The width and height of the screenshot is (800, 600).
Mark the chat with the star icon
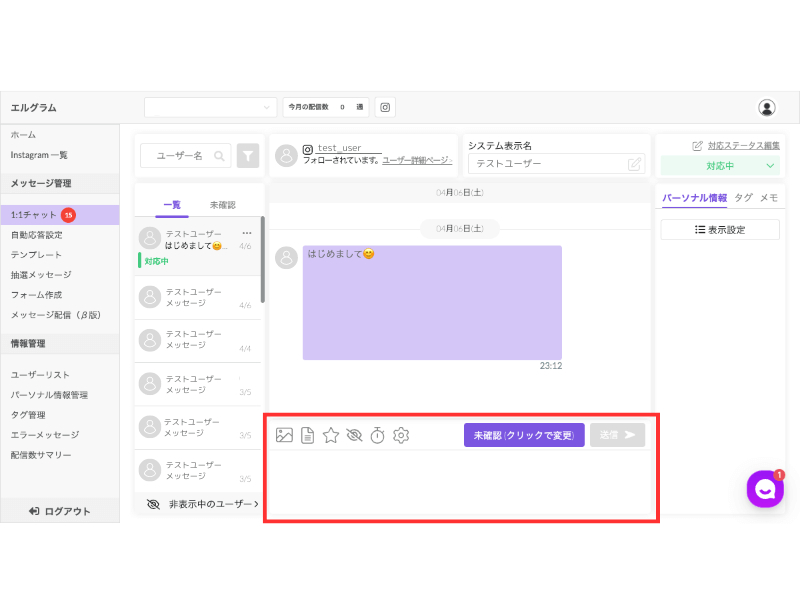(x=331, y=435)
